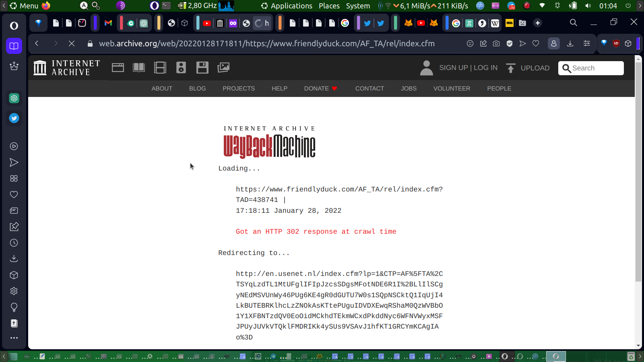Launch Firefox from the top panel
Screen dimensions: 644x362
[x=46, y=6]
